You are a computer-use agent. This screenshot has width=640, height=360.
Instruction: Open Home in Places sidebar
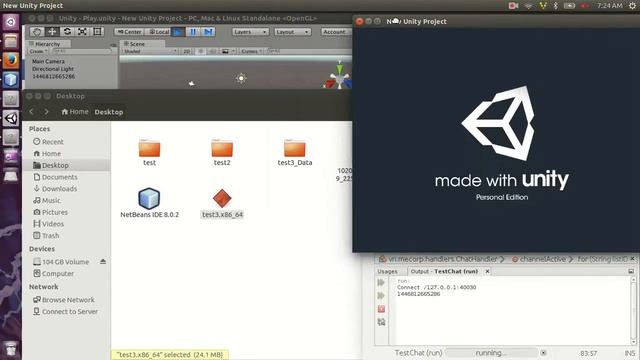[47, 153]
